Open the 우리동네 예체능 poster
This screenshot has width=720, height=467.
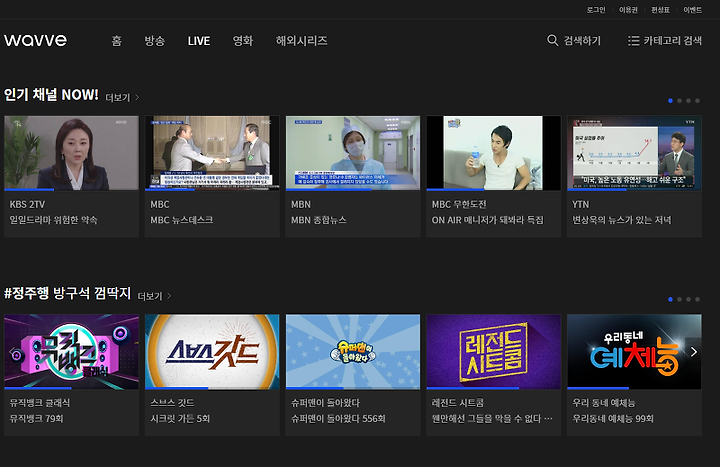tap(634, 351)
